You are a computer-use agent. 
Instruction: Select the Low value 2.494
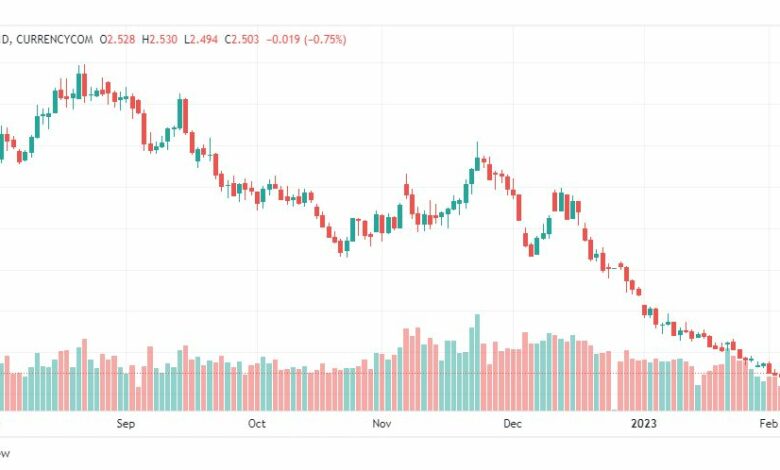point(204,39)
